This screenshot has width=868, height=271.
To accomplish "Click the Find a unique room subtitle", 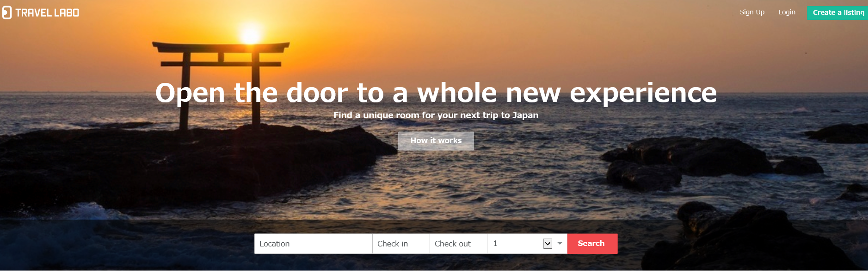I will 436,115.
